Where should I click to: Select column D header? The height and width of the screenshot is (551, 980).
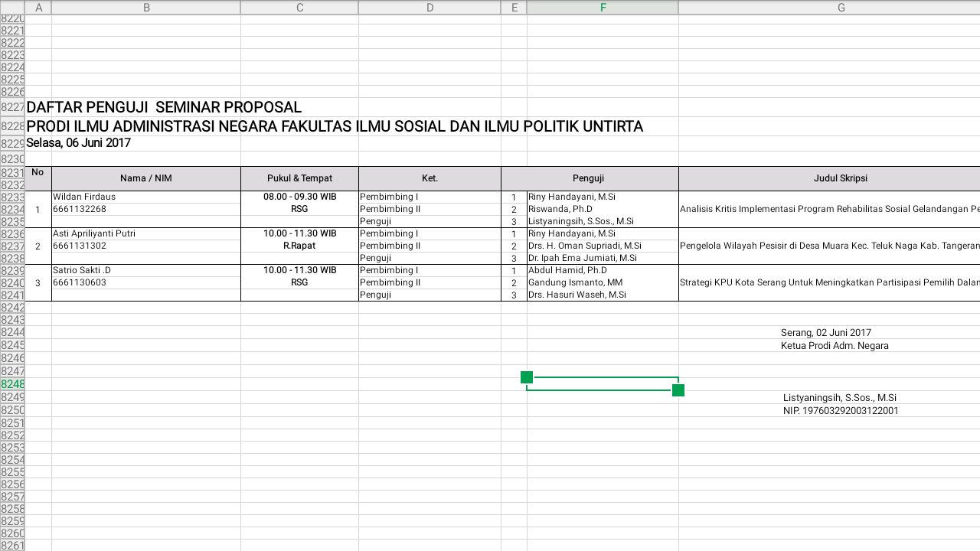[430, 8]
